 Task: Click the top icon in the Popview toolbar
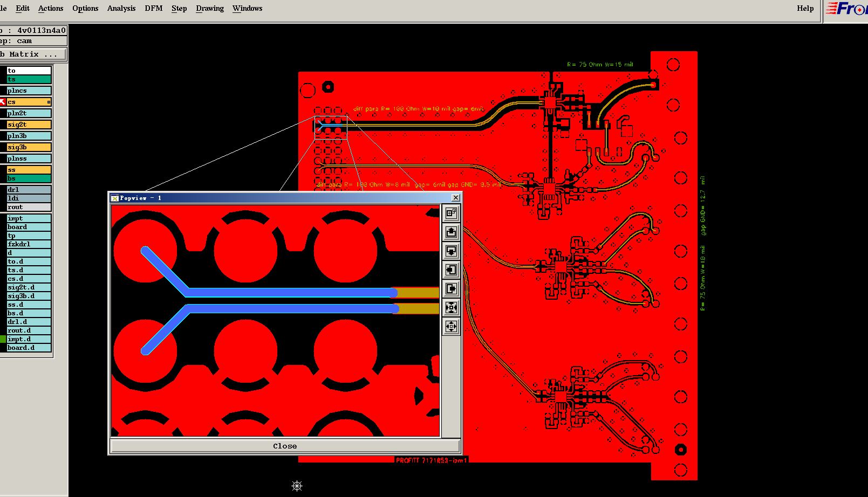pos(451,213)
